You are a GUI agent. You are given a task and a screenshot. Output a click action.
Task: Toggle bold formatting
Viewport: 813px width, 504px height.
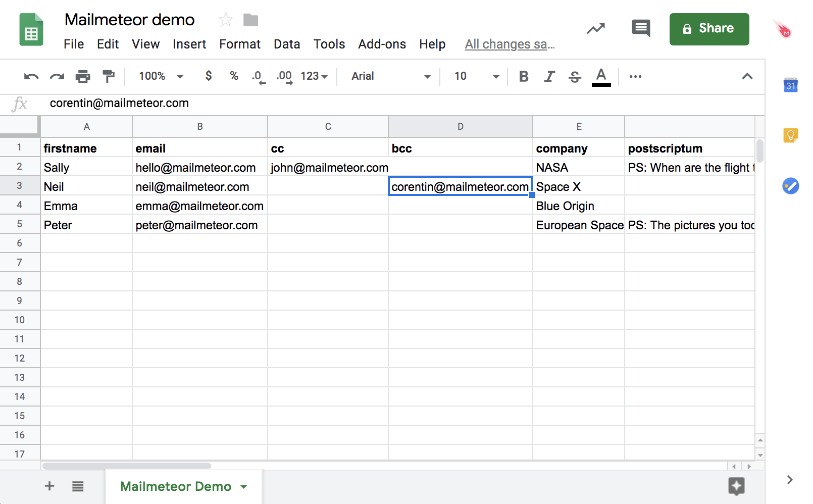point(524,76)
